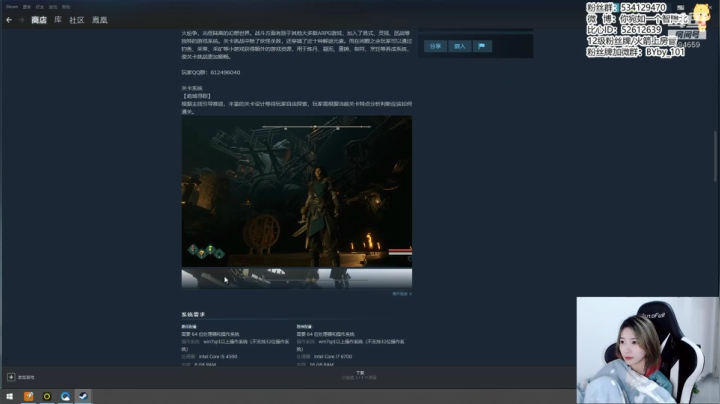Open the 帮助 (Help) menu
720x404 pixels.
pos(66,7)
